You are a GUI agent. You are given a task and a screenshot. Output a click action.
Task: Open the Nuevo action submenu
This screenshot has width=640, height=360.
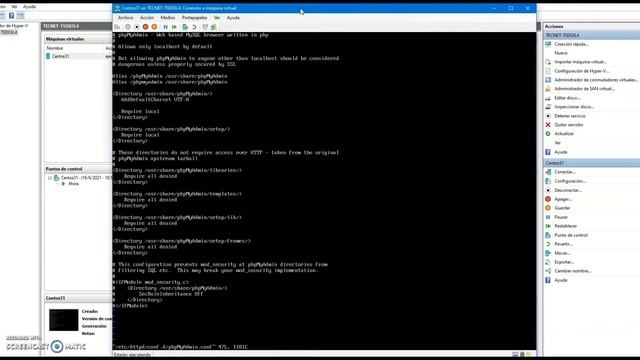(x=561, y=53)
